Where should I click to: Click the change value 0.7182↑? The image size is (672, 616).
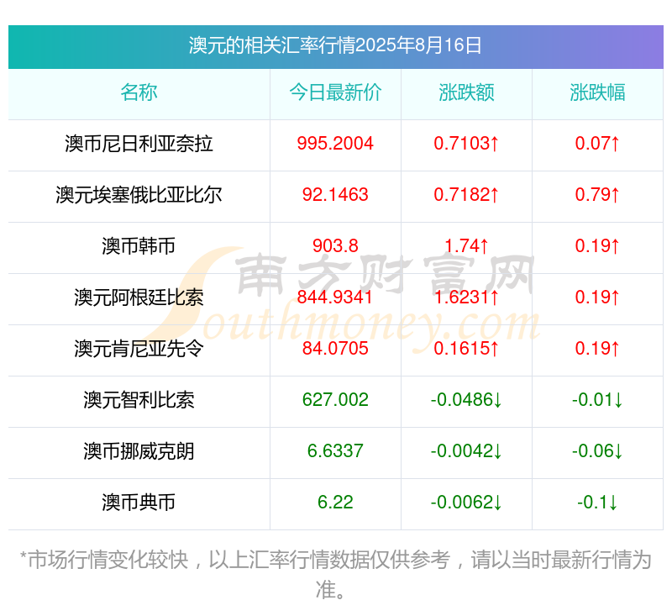[466, 195]
